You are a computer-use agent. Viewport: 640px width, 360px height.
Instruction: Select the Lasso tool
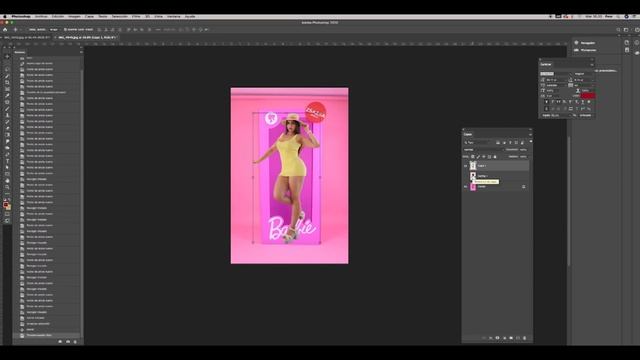pos(7,69)
